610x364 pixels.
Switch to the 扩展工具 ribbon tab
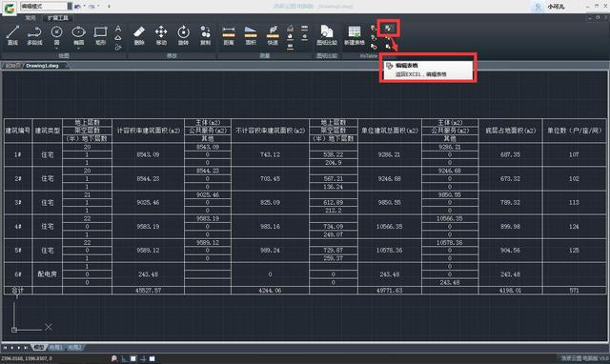point(57,18)
